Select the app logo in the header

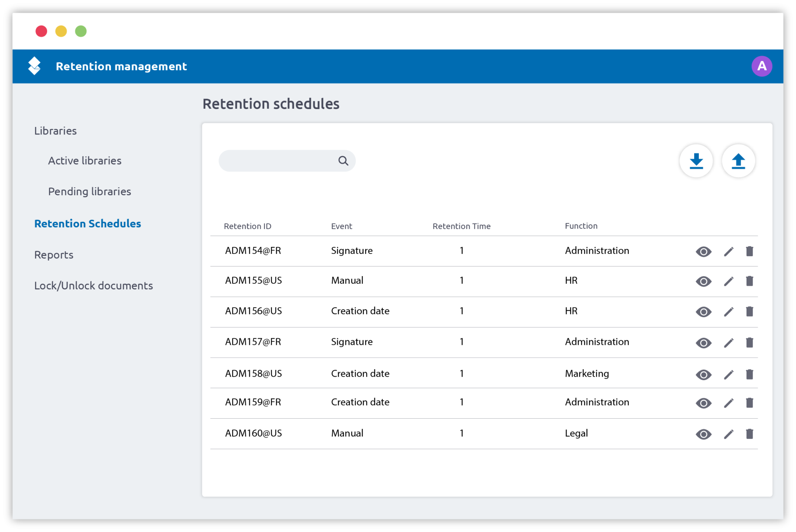pyautogui.click(x=35, y=66)
